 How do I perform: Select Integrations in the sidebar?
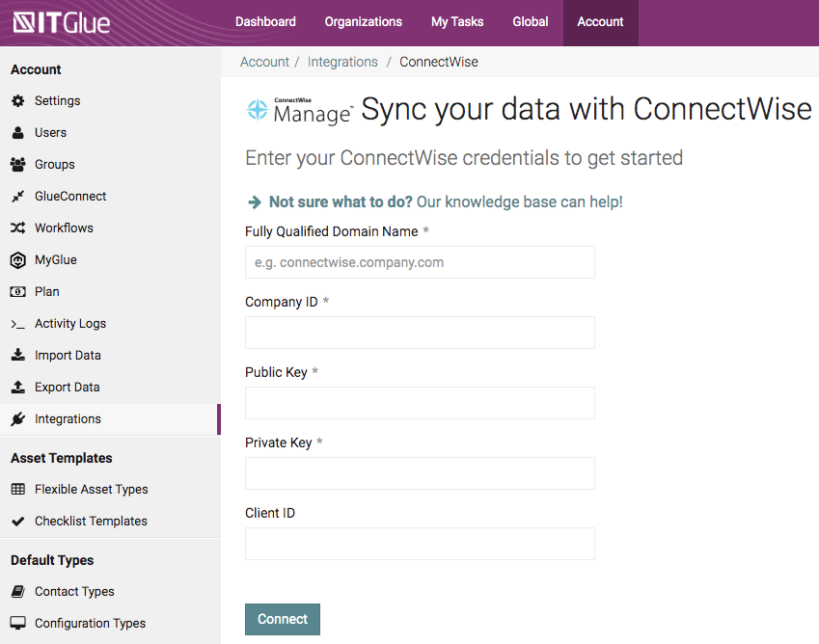[x=110, y=419]
